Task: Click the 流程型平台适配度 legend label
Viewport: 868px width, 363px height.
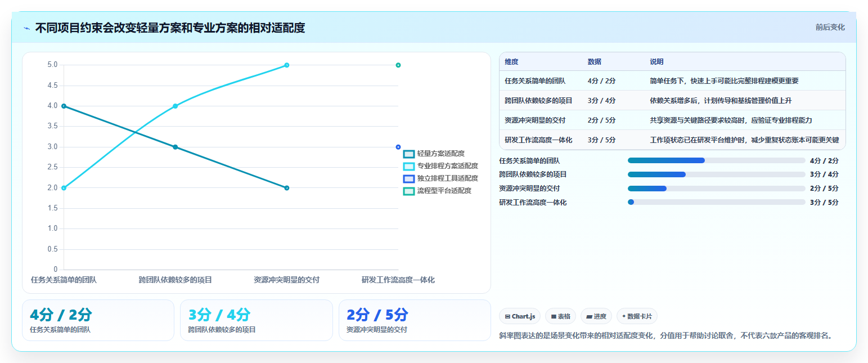Action: [x=444, y=191]
